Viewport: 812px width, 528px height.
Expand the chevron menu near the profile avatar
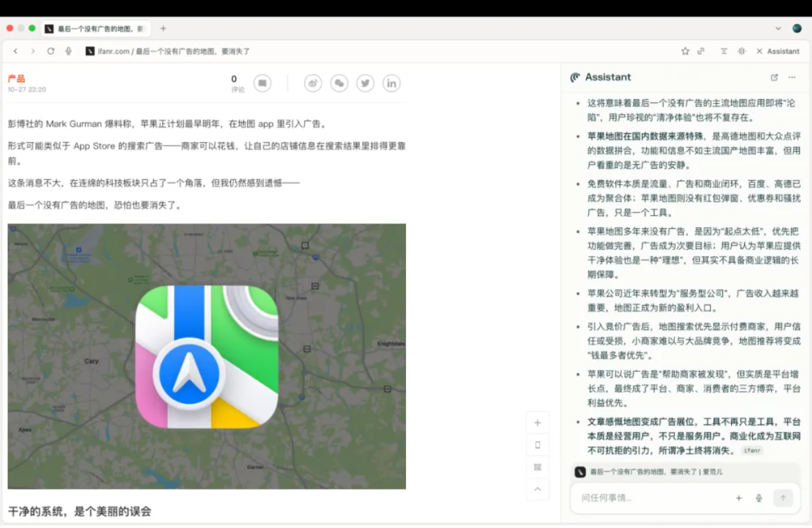coord(778,28)
